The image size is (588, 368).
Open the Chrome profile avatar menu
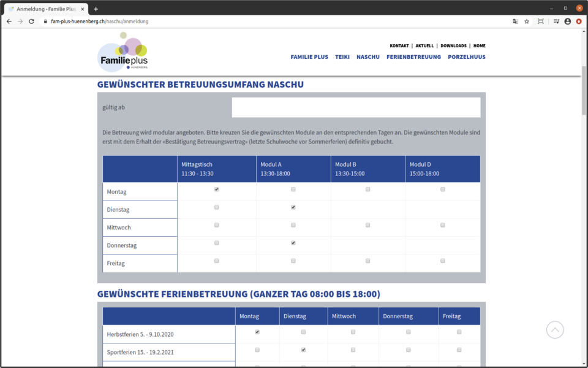568,21
